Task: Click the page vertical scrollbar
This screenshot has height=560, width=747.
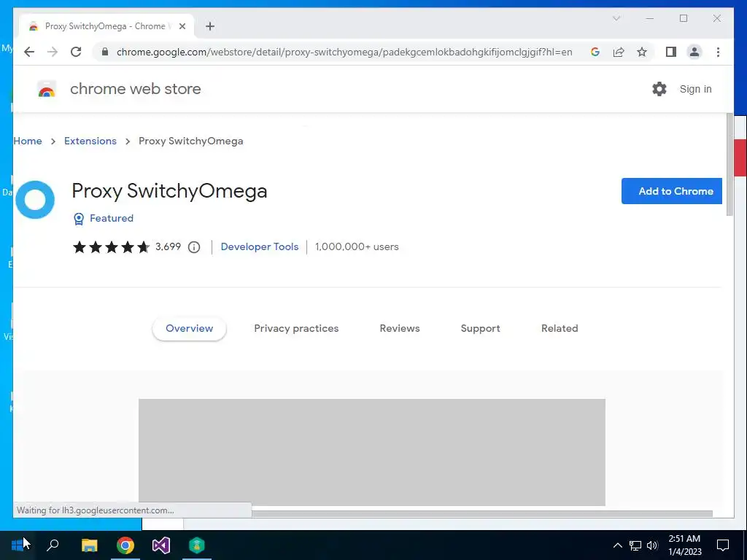Action: point(729,165)
